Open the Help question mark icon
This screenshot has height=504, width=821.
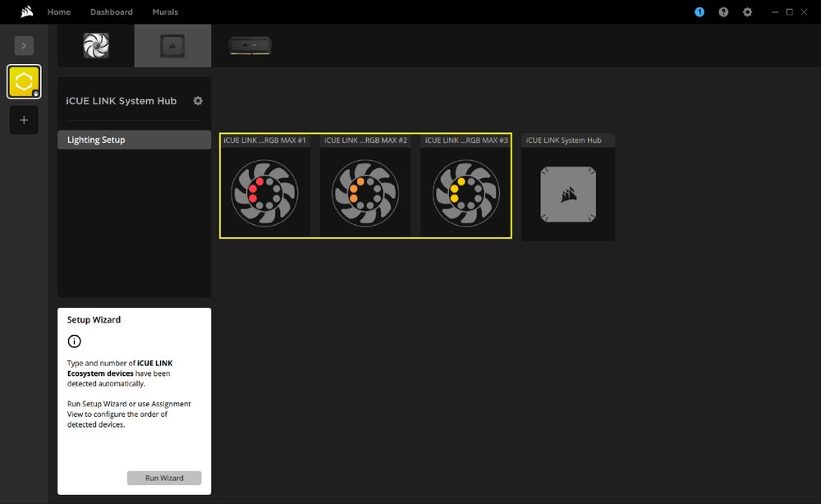[x=723, y=11]
